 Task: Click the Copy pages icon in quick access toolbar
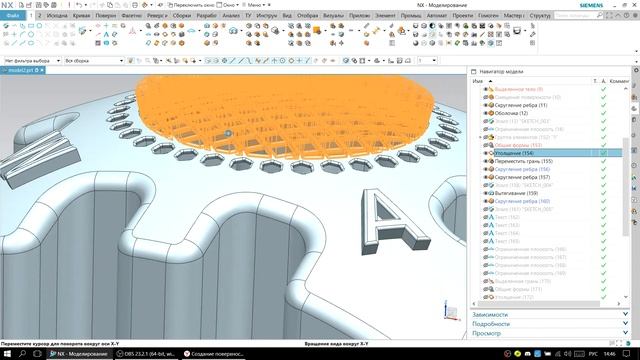[x=110, y=5]
